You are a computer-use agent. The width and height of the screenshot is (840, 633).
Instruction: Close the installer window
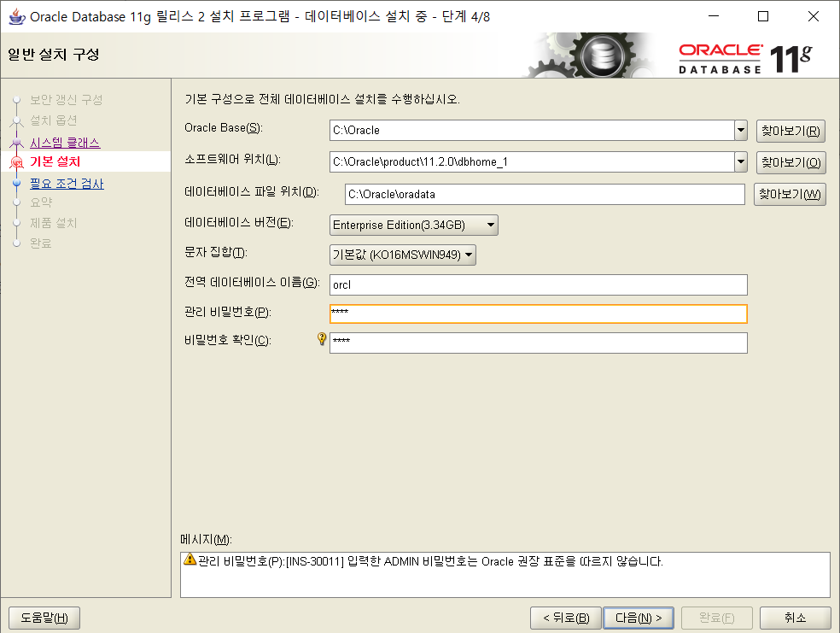pyautogui.click(x=814, y=16)
